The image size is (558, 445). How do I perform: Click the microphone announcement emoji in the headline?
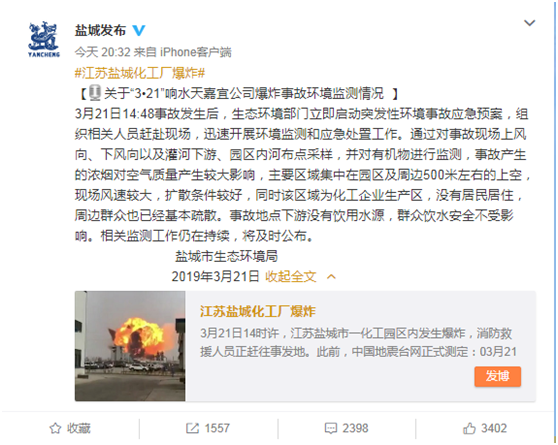tap(95, 93)
